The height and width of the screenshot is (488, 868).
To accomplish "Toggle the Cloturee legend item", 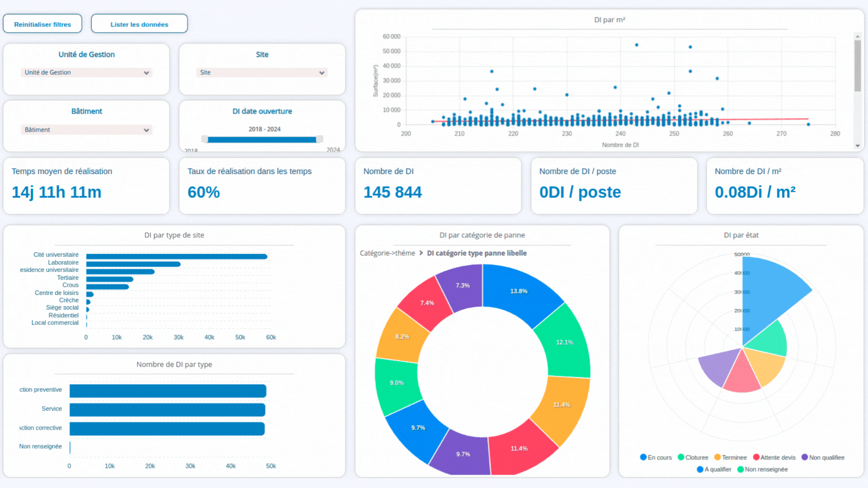I will click(x=693, y=457).
